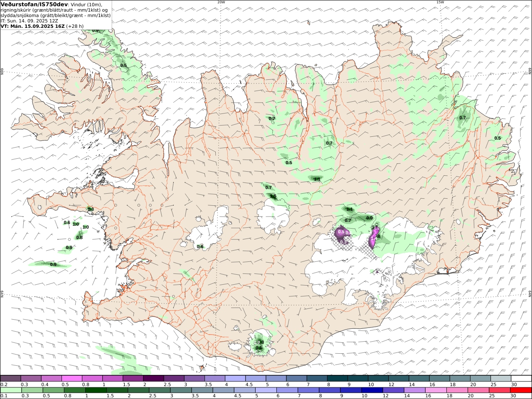This screenshot has height=399, width=532.
Task: Click the 0.5 rain value in the Westfjords
Action: [124, 65]
